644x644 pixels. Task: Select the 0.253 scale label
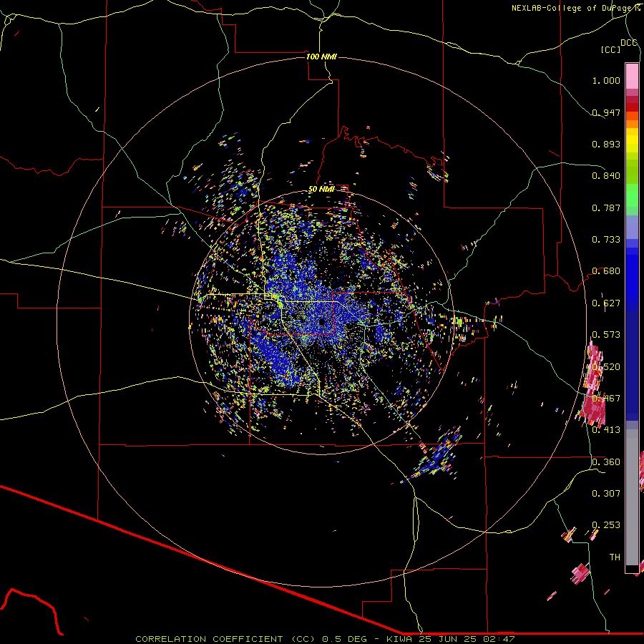pyautogui.click(x=606, y=525)
